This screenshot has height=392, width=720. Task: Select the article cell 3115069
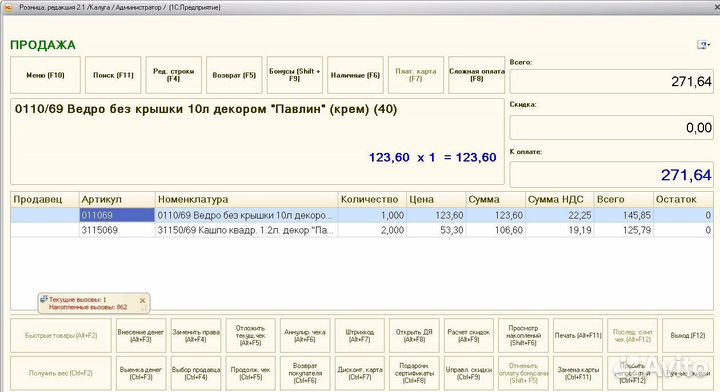117,230
